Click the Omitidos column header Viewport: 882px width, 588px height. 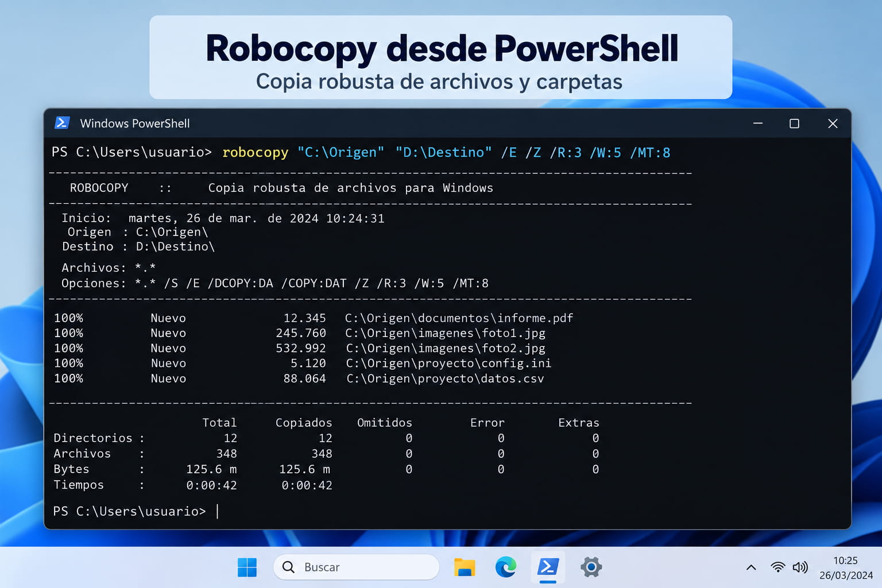385,423
